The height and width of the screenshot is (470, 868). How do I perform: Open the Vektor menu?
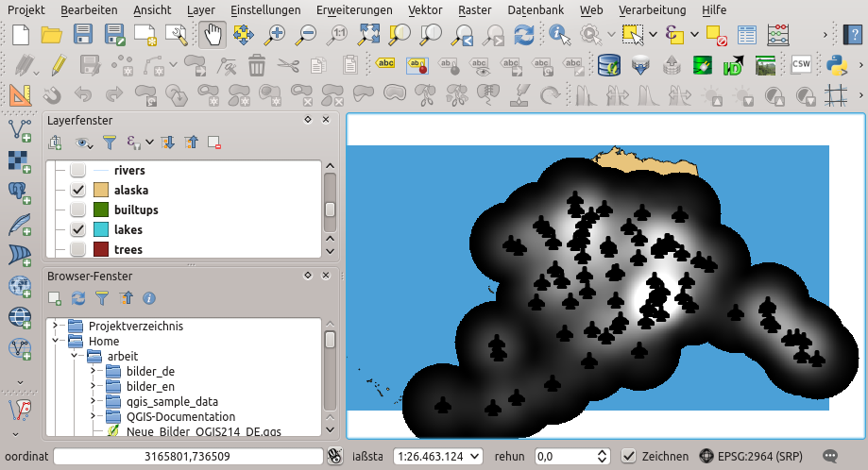pyautogui.click(x=425, y=9)
